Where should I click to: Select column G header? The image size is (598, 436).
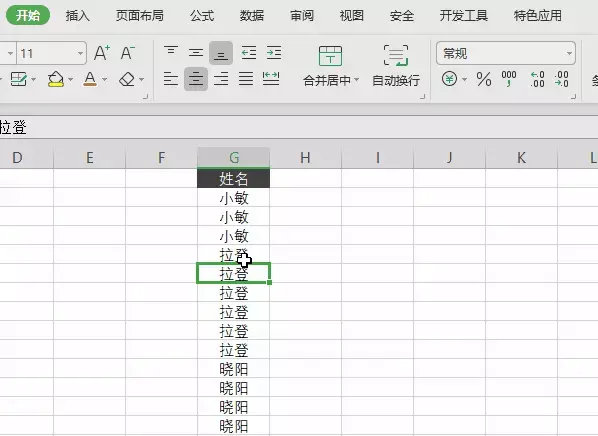(x=233, y=157)
